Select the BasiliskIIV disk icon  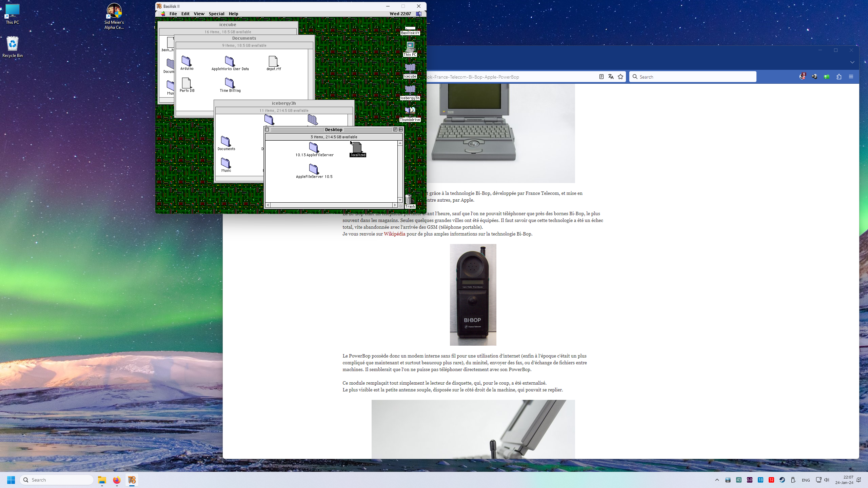click(410, 30)
